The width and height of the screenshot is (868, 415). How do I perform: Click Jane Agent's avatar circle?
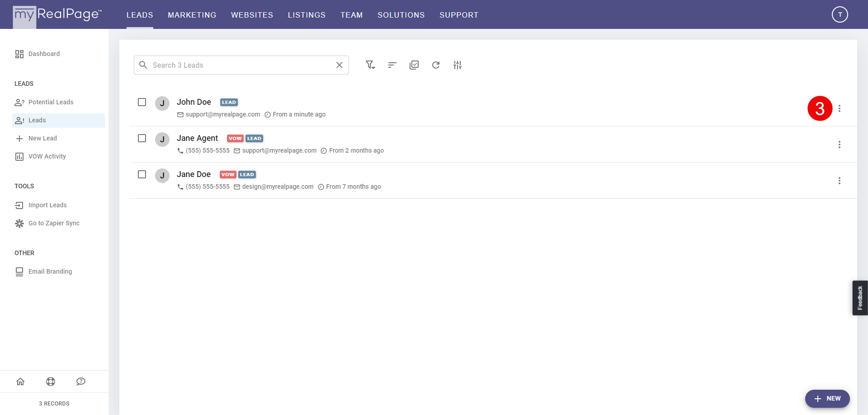[162, 140]
